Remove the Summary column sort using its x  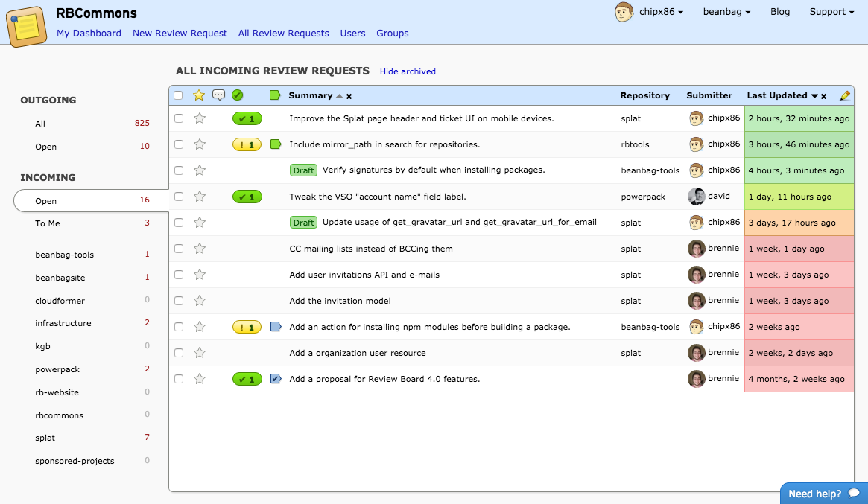point(349,96)
